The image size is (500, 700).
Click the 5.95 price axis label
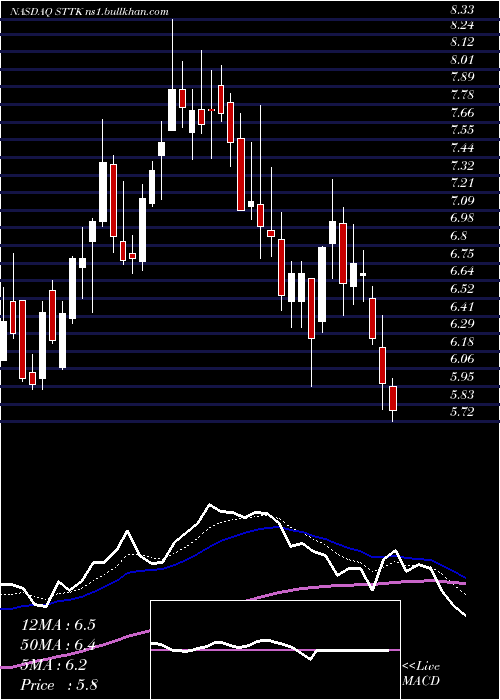tap(462, 378)
